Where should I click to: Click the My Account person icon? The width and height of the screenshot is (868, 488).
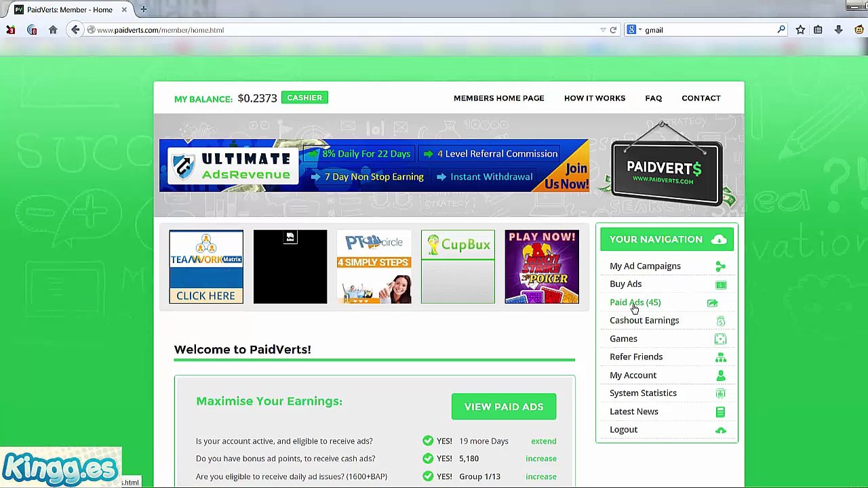[x=720, y=375]
